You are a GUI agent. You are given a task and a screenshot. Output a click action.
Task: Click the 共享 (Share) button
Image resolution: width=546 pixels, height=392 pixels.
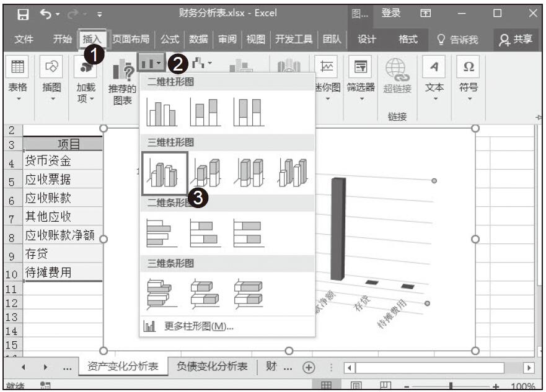516,40
